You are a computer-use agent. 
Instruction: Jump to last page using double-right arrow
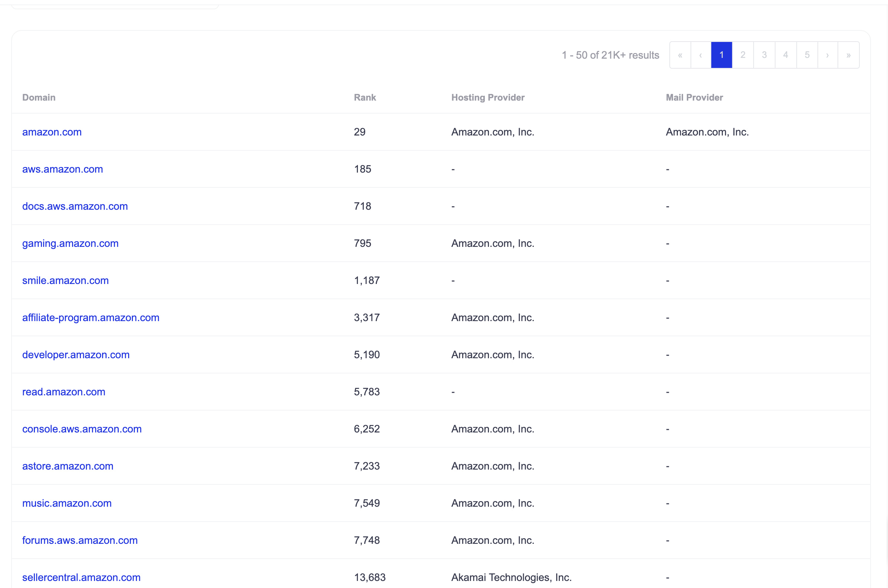click(x=848, y=55)
